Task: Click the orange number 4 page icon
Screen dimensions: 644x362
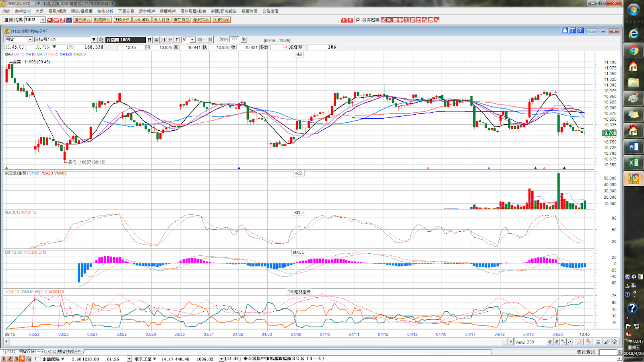Action: tap(22, 359)
